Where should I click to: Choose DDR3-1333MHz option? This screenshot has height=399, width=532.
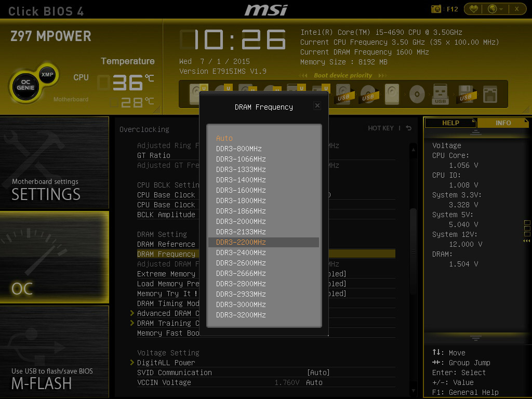coord(241,169)
